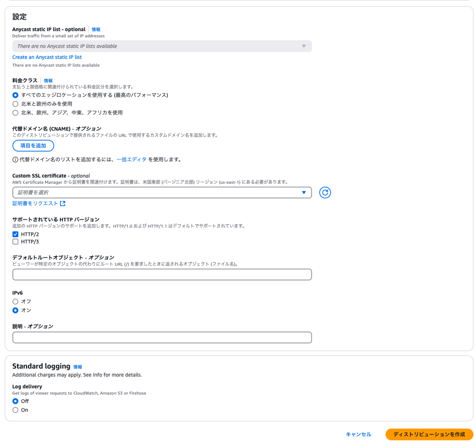476x448 pixels.
Task: Select すべてのエッジロケーションを使用する radio button
Action: click(15, 95)
